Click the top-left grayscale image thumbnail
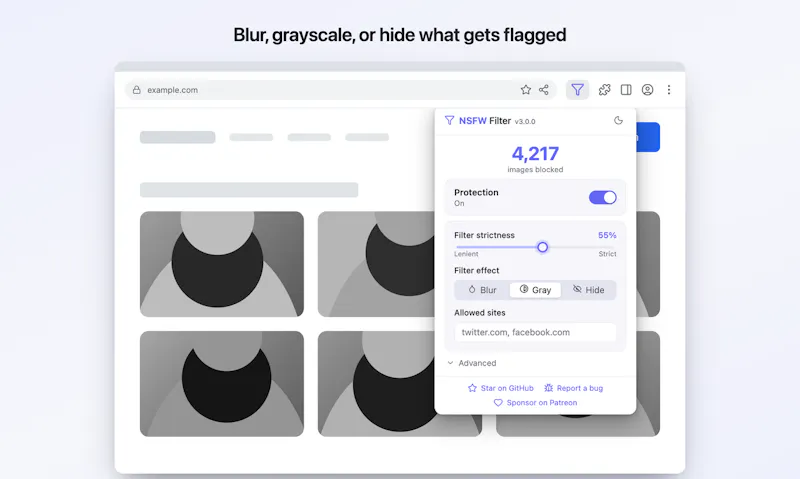Viewport: 800px width, 479px height. (x=222, y=264)
